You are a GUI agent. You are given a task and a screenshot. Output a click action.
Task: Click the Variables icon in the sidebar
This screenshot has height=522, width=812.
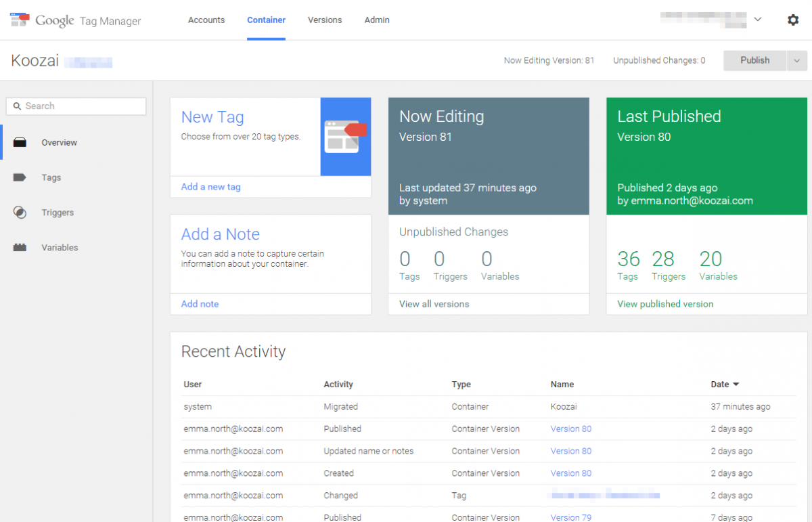point(21,247)
